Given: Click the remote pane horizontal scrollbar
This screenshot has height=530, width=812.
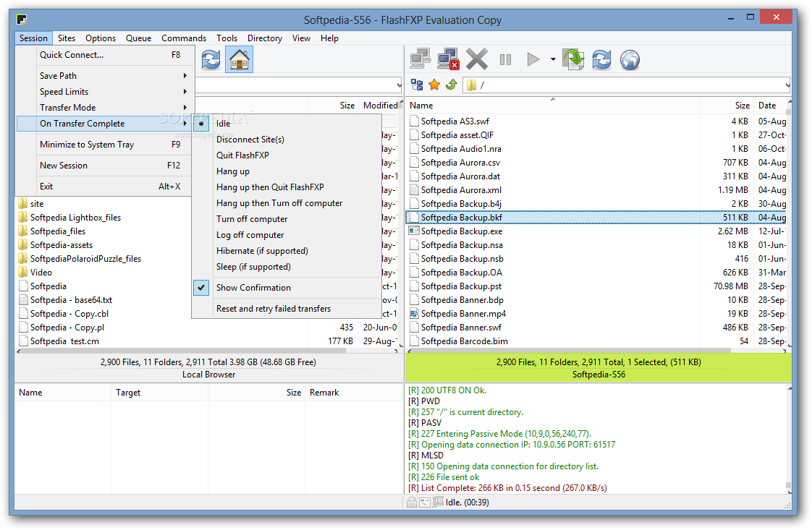Looking at the screenshot, I should (x=572, y=351).
